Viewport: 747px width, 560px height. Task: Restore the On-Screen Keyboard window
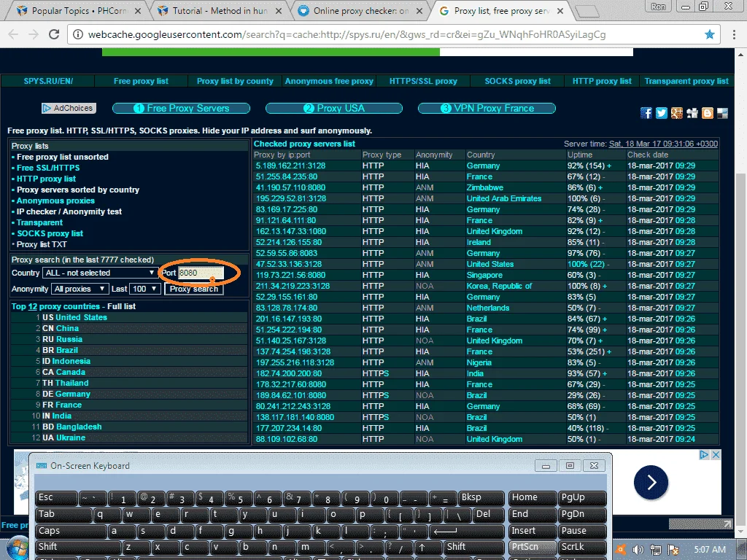pos(570,465)
